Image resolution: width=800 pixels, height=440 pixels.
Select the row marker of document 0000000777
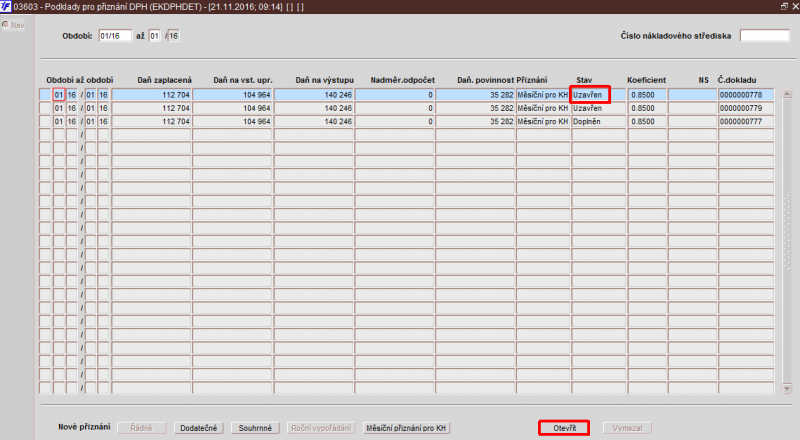pos(45,121)
